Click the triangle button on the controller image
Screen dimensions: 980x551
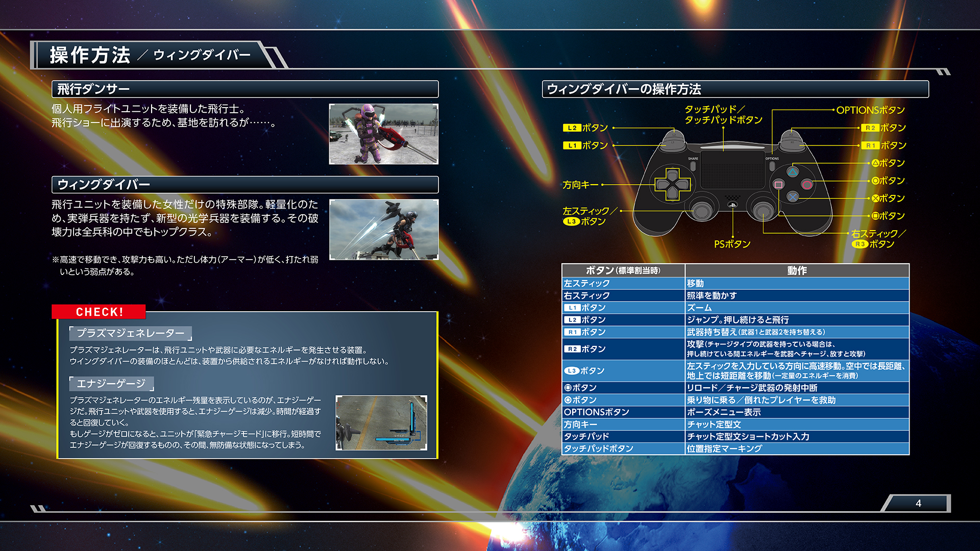coord(793,171)
